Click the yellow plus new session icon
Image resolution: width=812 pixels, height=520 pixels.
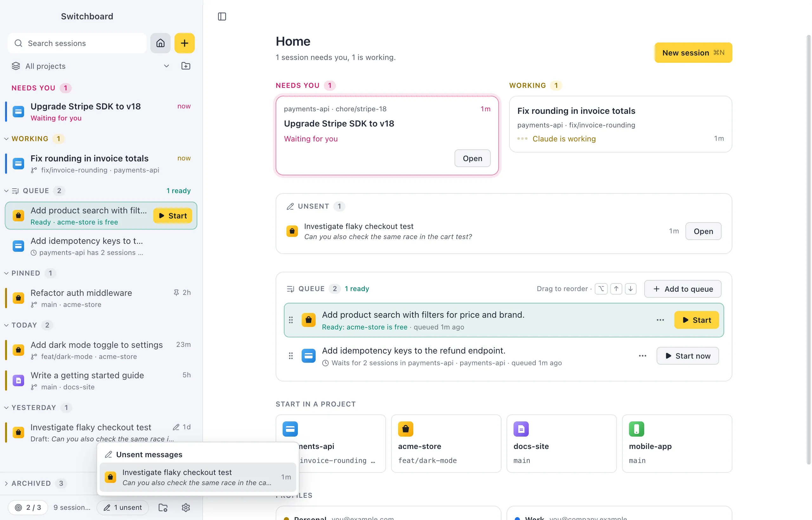[184, 43]
